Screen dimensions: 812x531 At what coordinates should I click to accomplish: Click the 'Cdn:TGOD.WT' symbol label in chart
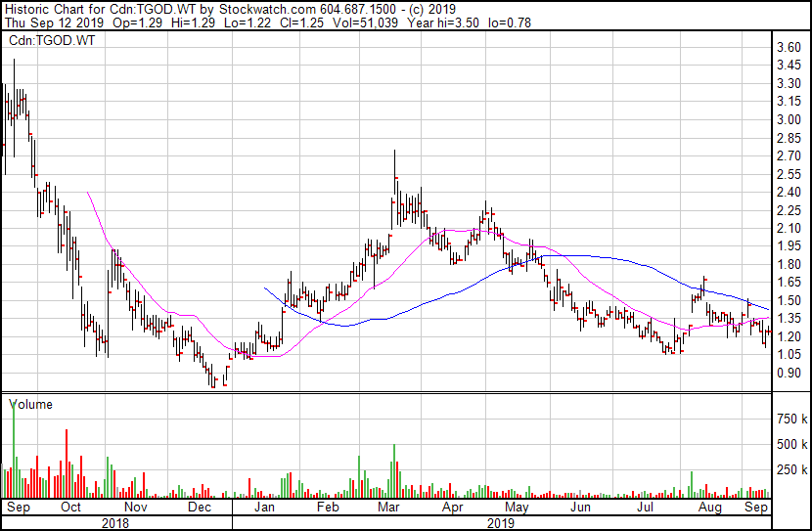pos(52,40)
